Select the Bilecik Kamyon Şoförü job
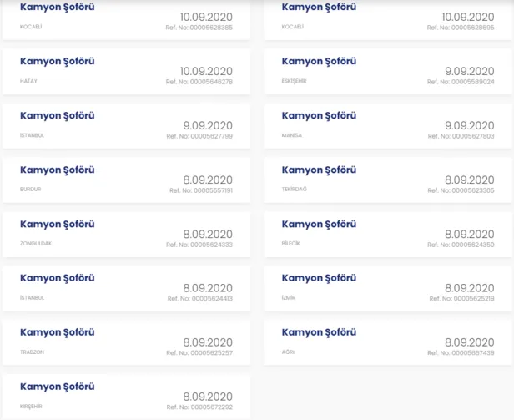The height and width of the screenshot is (420, 514). [x=319, y=225]
